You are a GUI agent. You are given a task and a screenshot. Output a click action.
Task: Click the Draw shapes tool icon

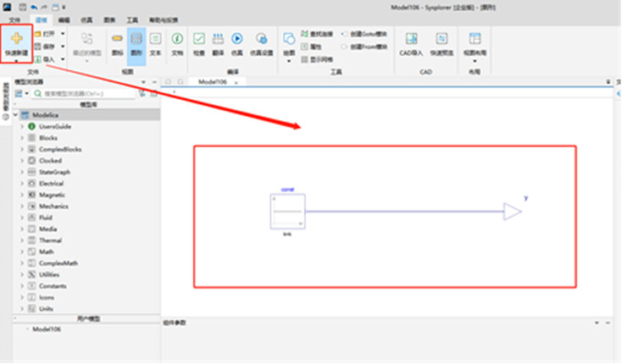[x=289, y=38]
